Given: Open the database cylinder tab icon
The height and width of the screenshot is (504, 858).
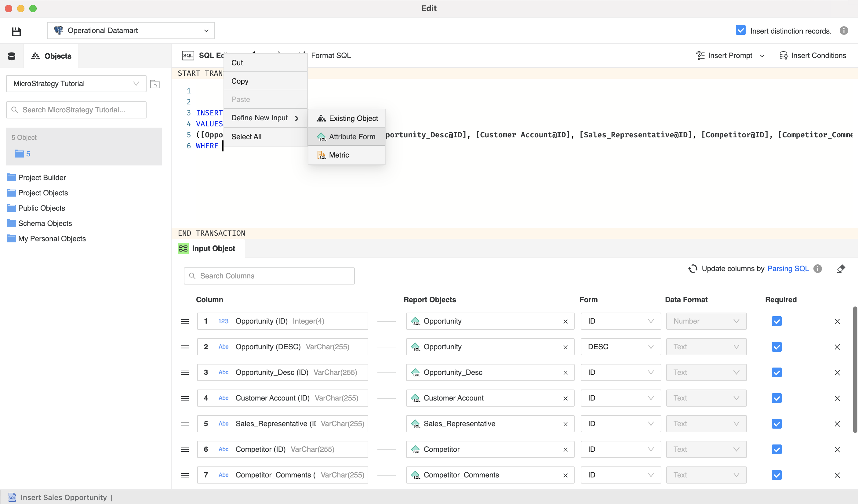Looking at the screenshot, I should (12, 56).
